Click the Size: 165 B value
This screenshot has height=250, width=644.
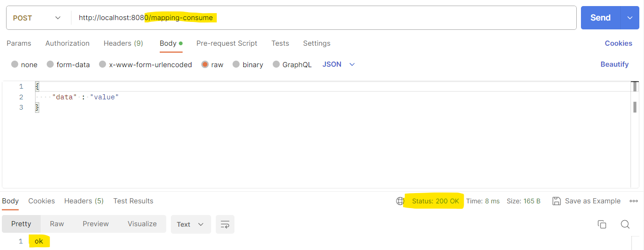524,201
